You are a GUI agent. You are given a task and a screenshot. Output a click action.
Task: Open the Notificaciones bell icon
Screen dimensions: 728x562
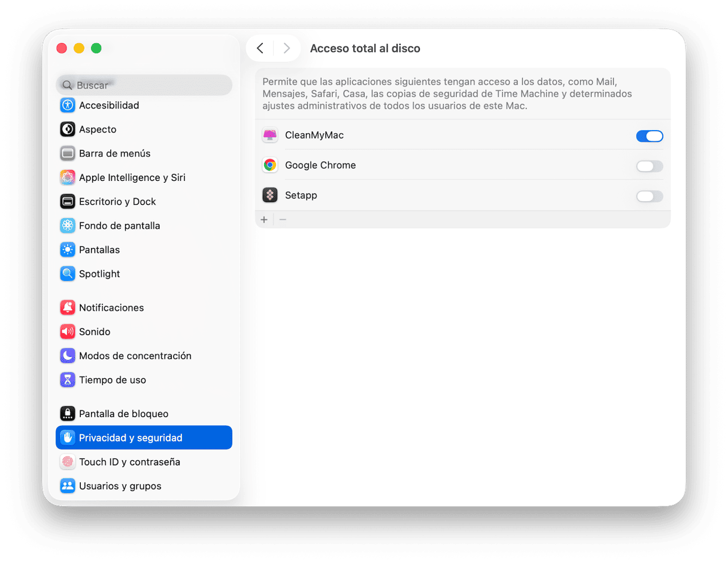tap(68, 307)
